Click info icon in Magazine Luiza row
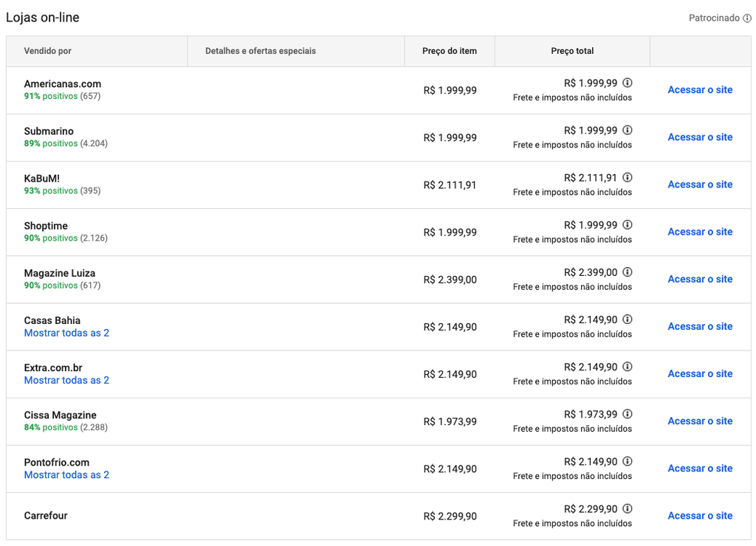Image resolution: width=756 pixels, height=546 pixels. point(628,272)
